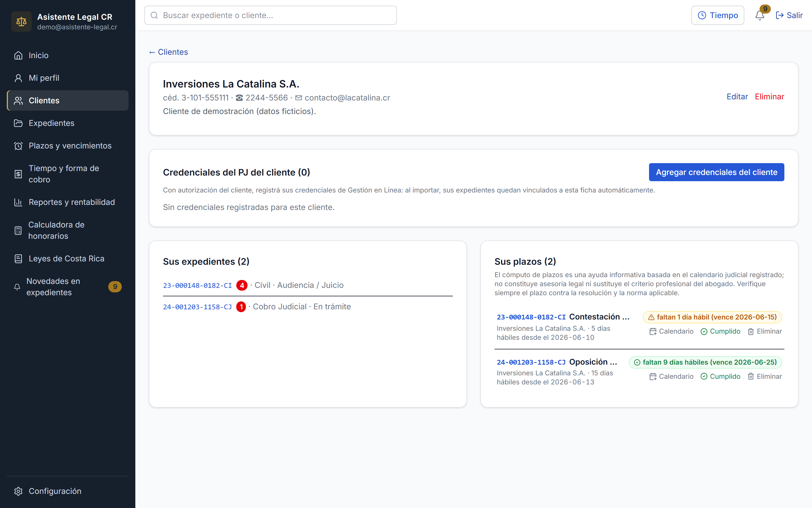
Task: Focus the Buscar expediente o cliente field
Action: click(270, 15)
